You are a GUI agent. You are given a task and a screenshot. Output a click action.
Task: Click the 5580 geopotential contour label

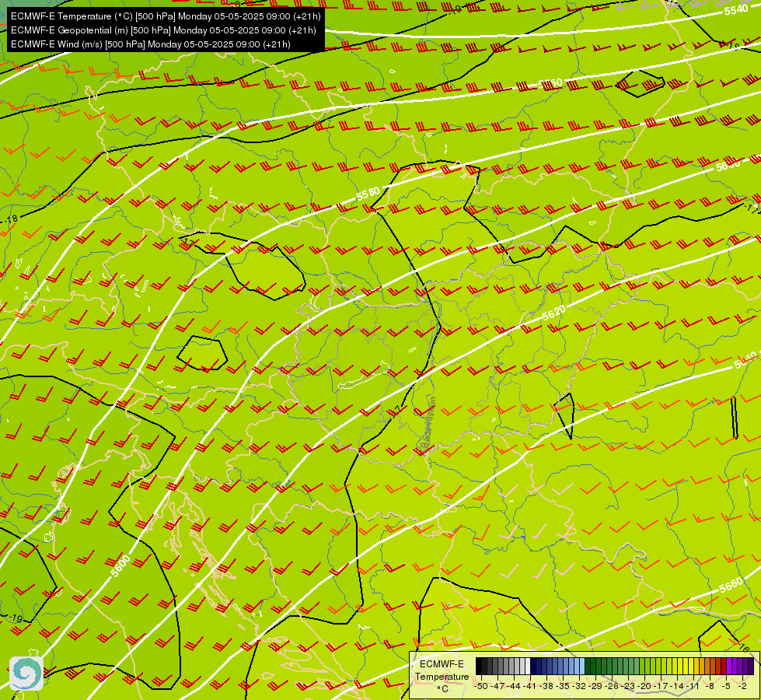click(x=368, y=194)
